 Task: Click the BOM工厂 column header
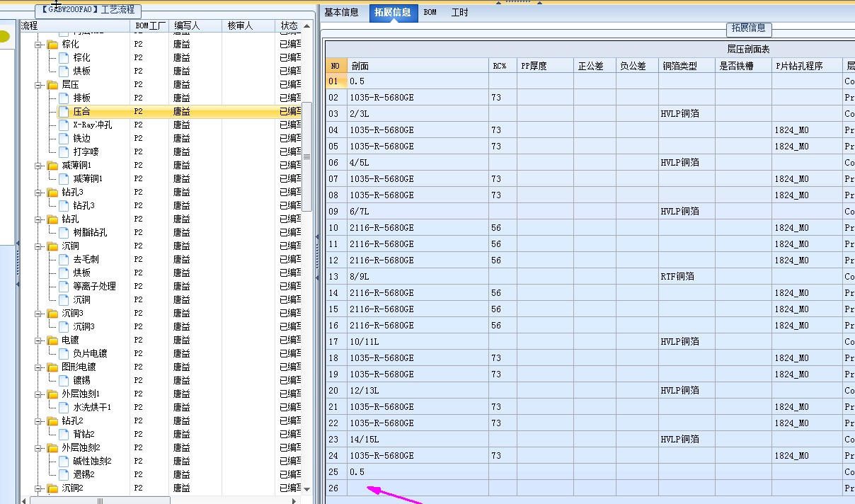coord(150,25)
